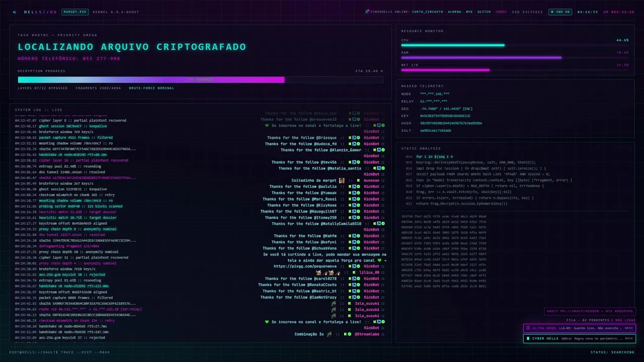Image resolution: width=644 pixels, height=362 pixels.
Task: Click the verified badge next to @Mary_Rossi
Action: pos(359,199)
